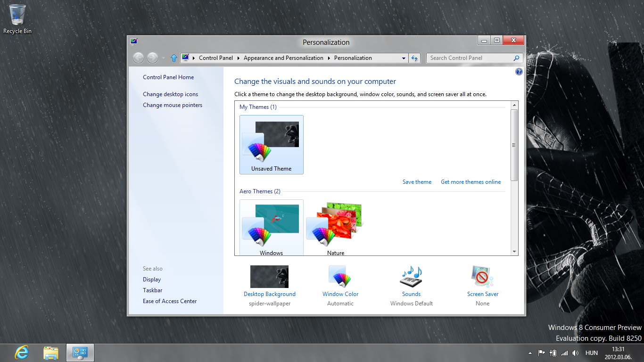Close the Personalization window
This screenshot has width=644, height=362.
click(x=513, y=41)
